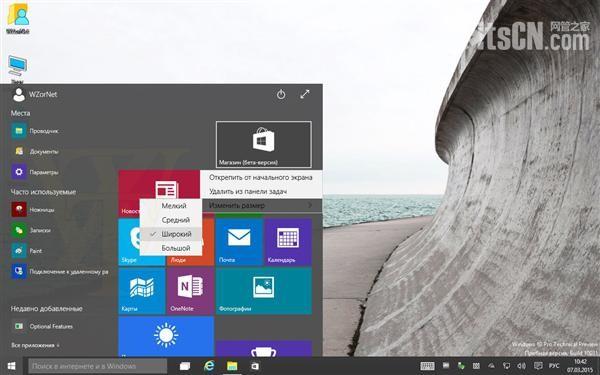Screen dimensions: 600x375
Task: Open the Магазин (бета-версия) tile
Action: (264, 145)
